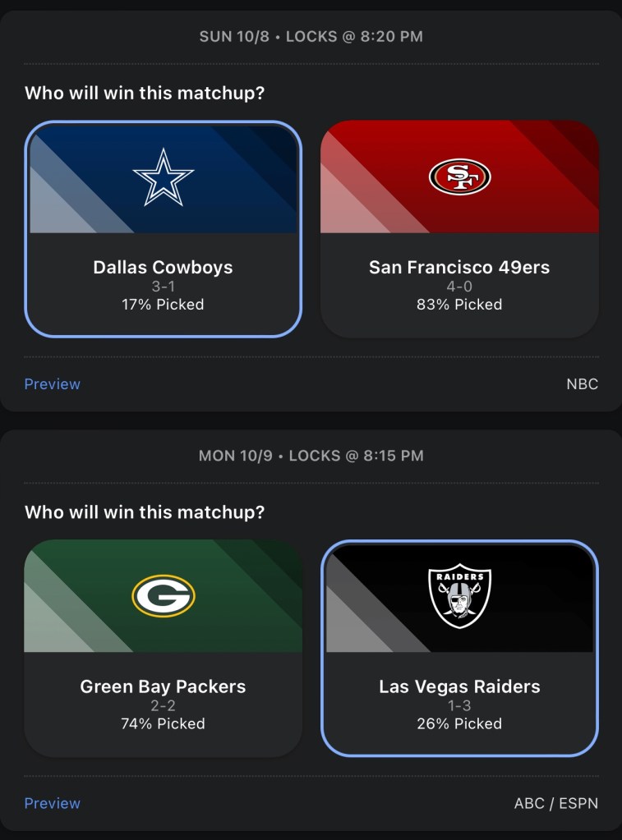Image resolution: width=622 pixels, height=840 pixels.
Task: Click the SUN 10/8 lock time header
Action: click(311, 37)
